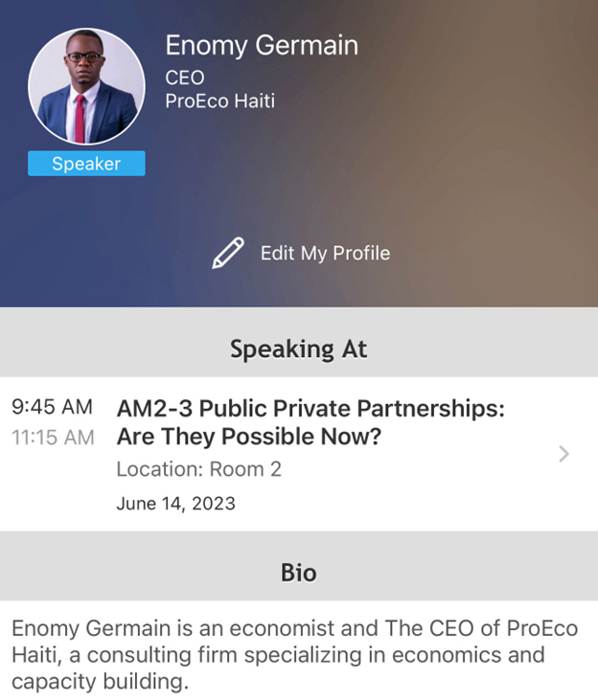Tap Enomy Germain's profile photo
The width and height of the screenshot is (598, 700).
click(86, 87)
